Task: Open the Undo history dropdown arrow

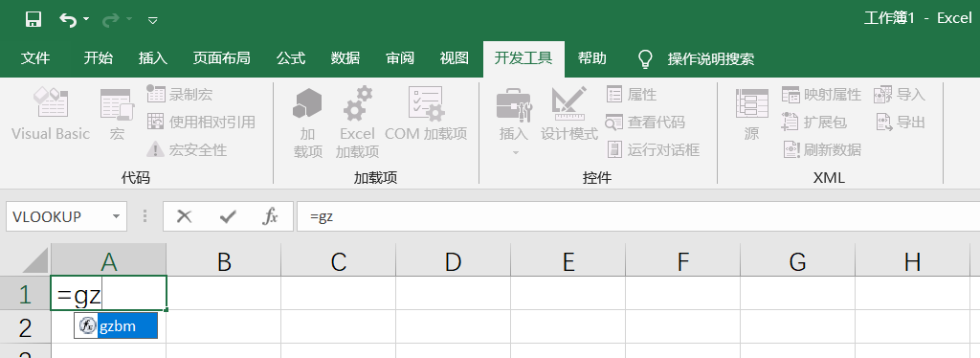Action: click(x=86, y=19)
